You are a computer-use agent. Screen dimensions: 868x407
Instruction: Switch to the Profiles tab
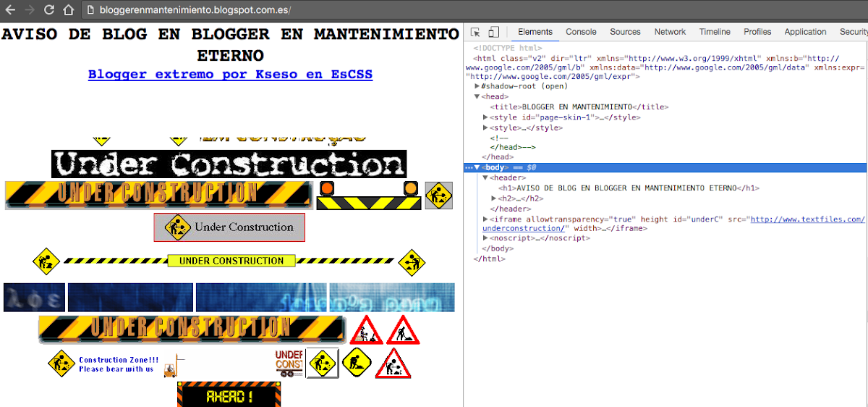(757, 32)
